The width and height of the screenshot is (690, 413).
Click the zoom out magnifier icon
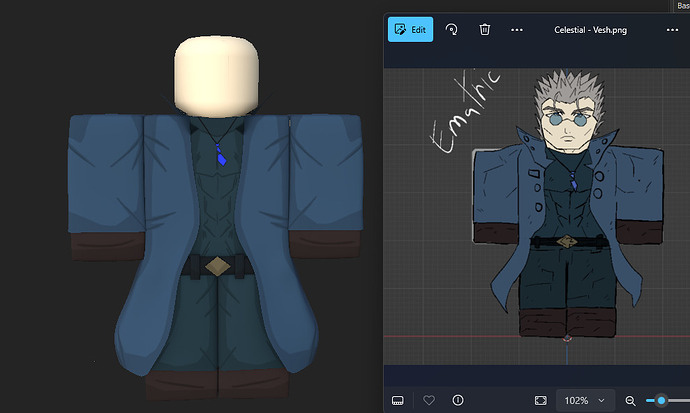(x=630, y=401)
